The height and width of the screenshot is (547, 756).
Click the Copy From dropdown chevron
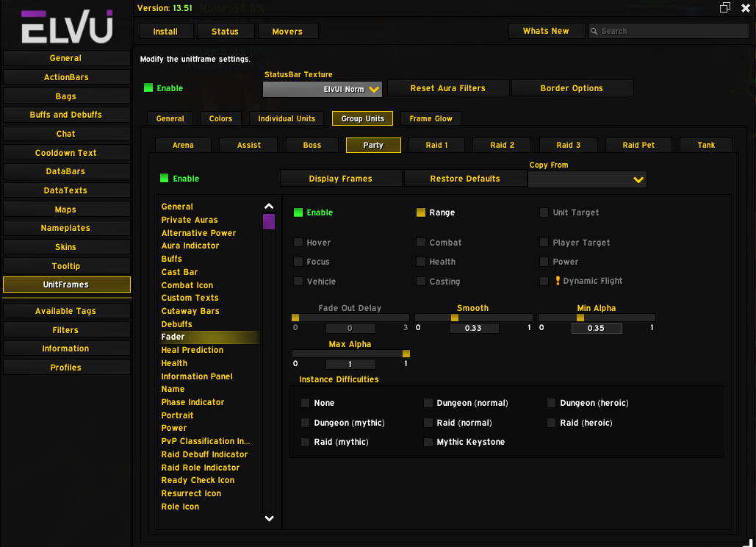638,179
